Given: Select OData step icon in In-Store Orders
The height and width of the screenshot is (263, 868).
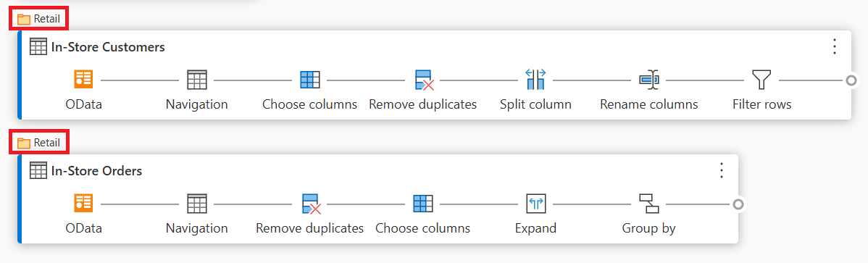Looking at the screenshot, I should click(x=83, y=204).
